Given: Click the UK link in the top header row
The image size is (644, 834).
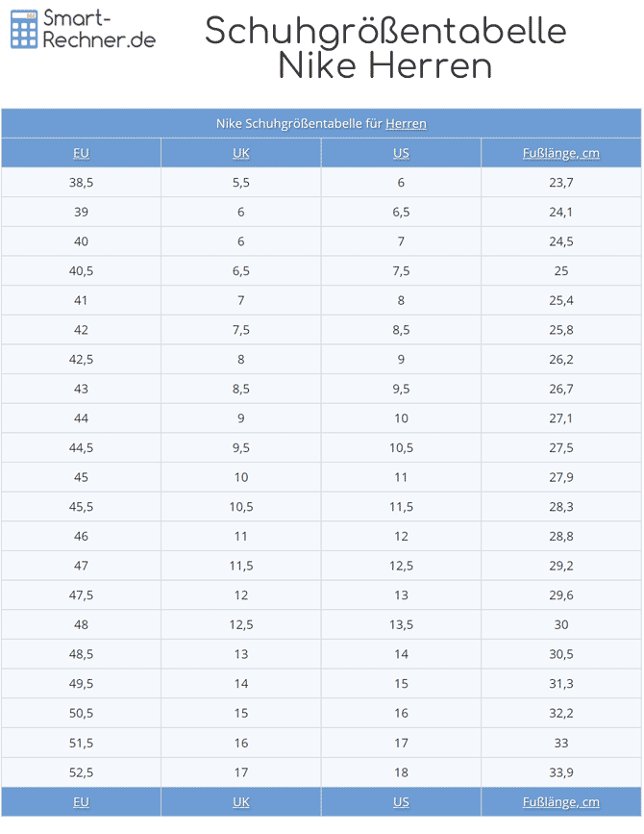Looking at the screenshot, I should [241, 153].
